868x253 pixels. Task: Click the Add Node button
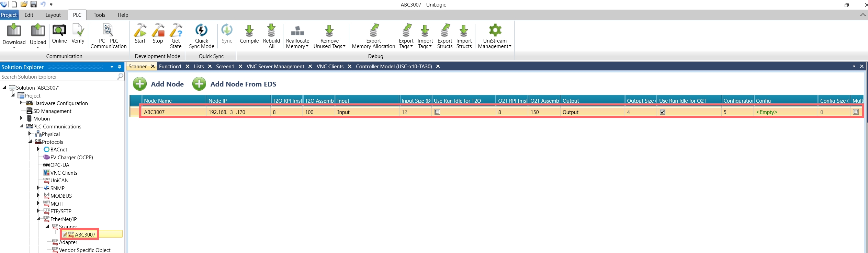pos(159,84)
